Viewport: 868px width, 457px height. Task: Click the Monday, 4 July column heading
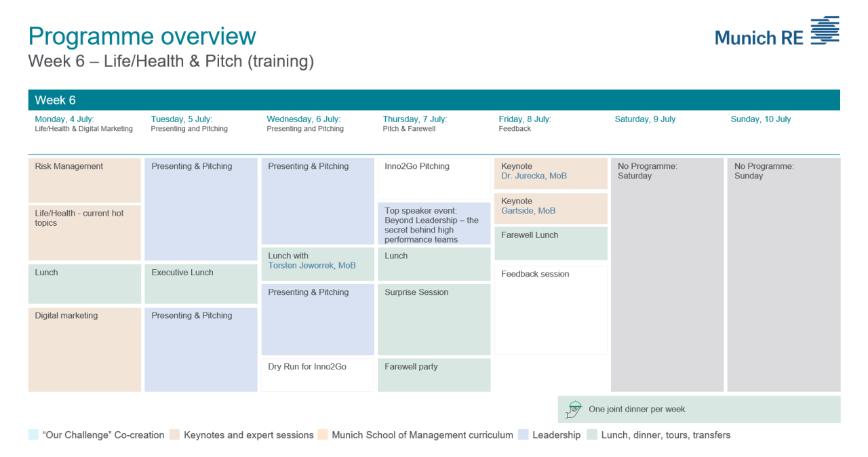[x=66, y=119]
